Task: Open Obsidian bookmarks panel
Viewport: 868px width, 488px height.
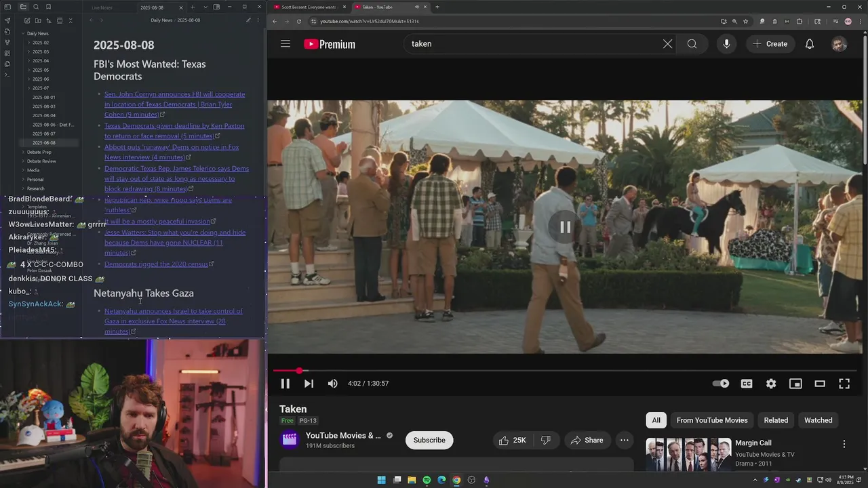Action: [x=48, y=7]
